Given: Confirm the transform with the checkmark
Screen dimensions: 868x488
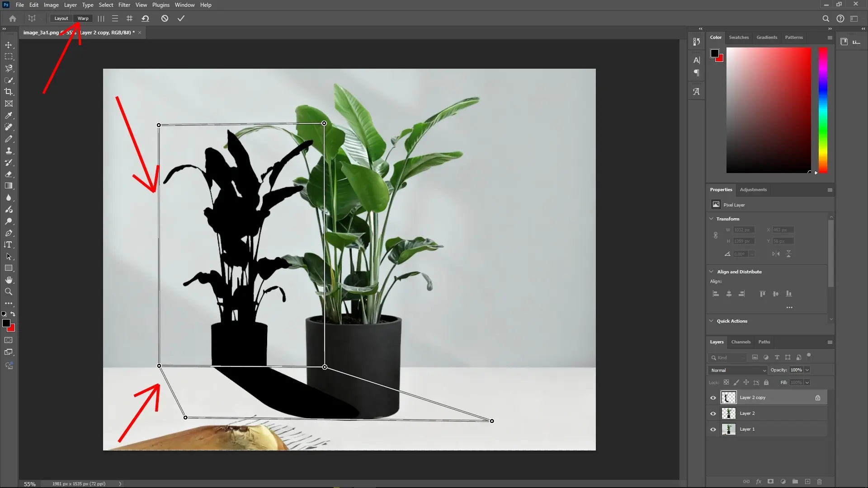Looking at the screenshot, I should pyautogui.click(x=181, y=19).
